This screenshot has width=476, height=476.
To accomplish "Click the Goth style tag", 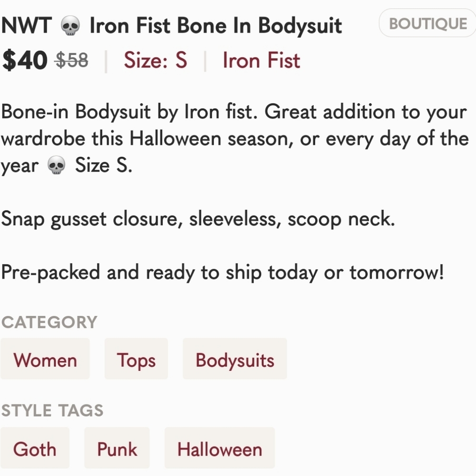I will pyautogui.click(x=35, y=448).
